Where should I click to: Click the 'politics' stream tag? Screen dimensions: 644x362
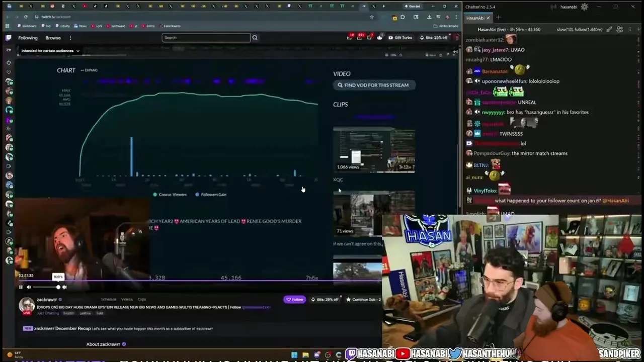(x=85, y=313)
